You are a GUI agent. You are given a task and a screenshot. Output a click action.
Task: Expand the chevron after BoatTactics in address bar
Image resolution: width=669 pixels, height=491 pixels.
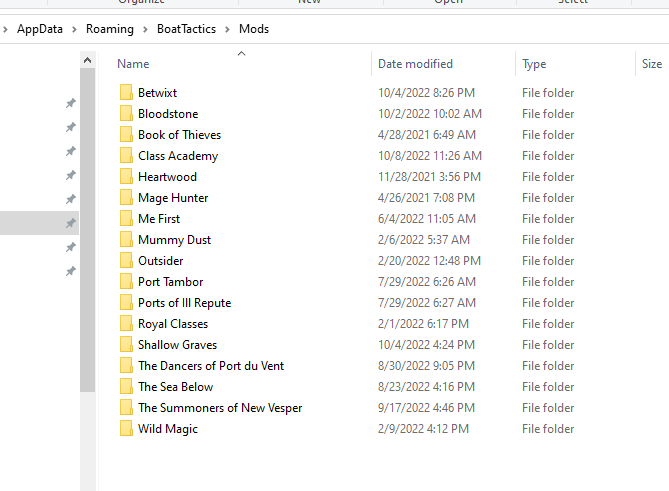[x=227, y=29]
